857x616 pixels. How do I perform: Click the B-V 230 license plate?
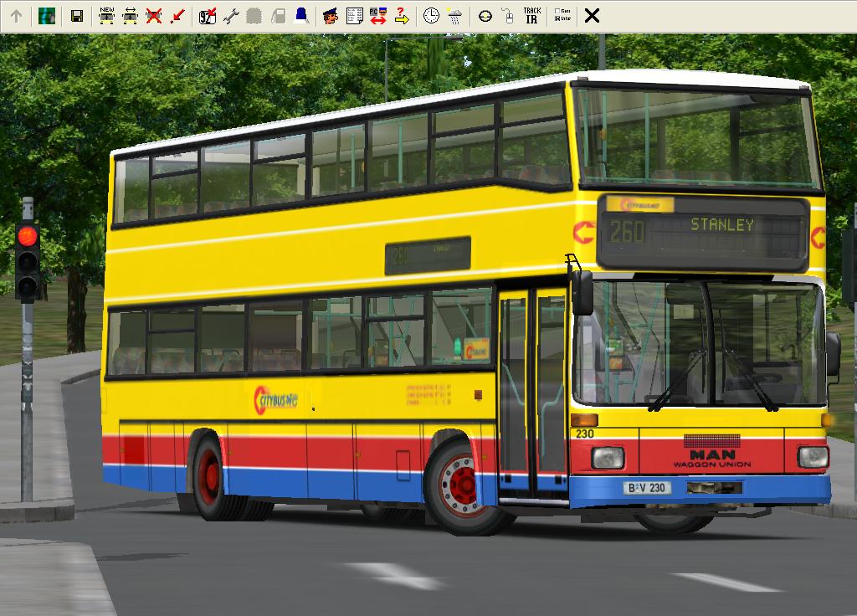click(647, 488)
